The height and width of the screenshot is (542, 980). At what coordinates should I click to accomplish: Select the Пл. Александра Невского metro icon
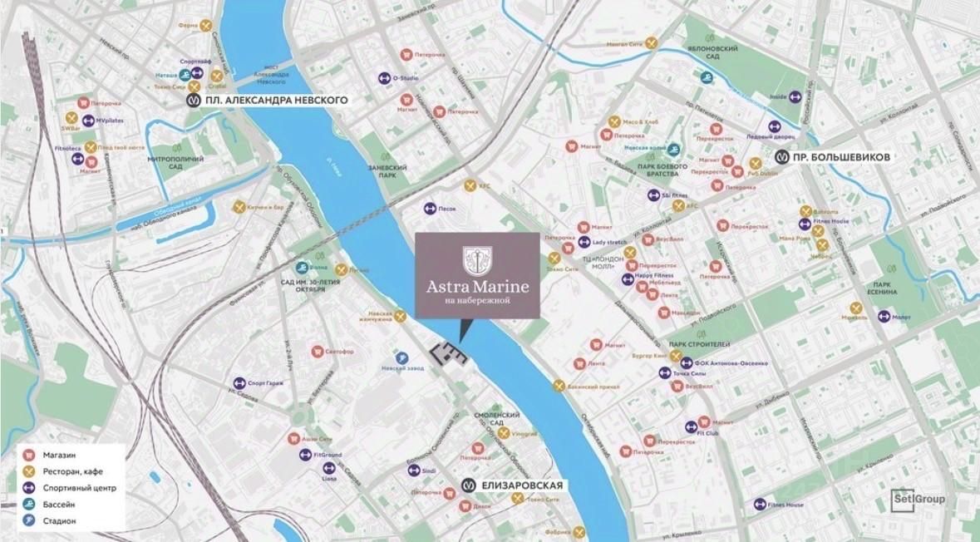tap(193, 100)
